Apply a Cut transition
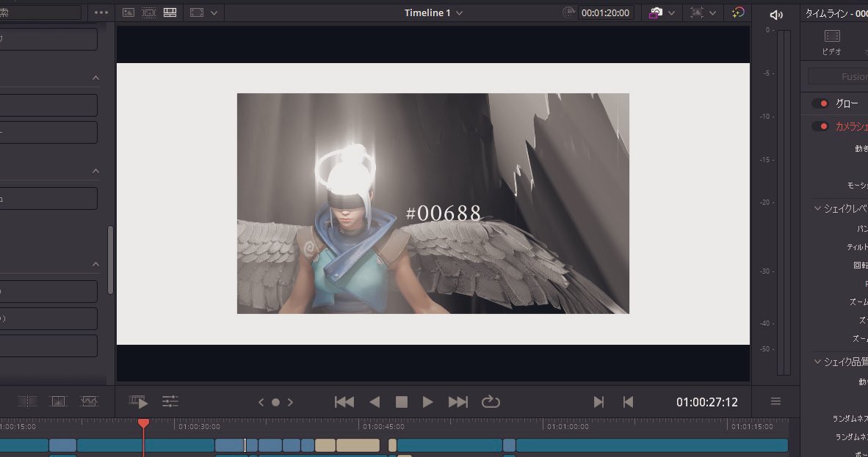Image resolution: width=868 pixels, height=457 pixels. (x=27, y=402)
